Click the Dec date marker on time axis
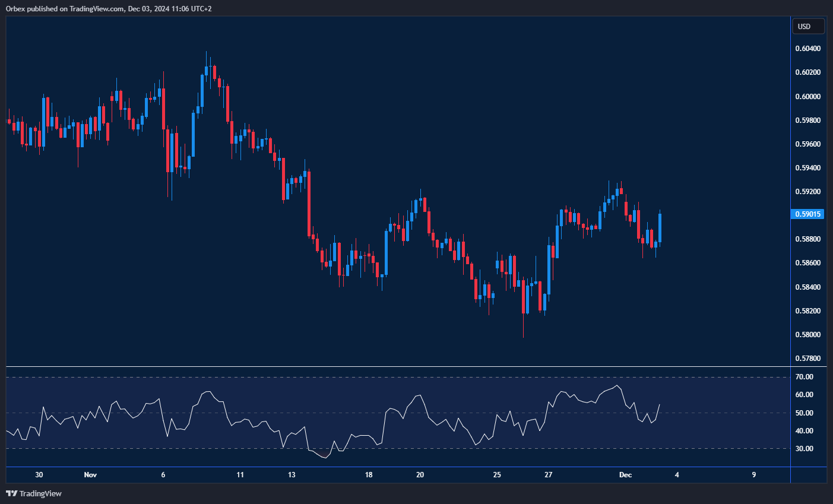This screenshot has width=833, height=504. tap(625, 475)
